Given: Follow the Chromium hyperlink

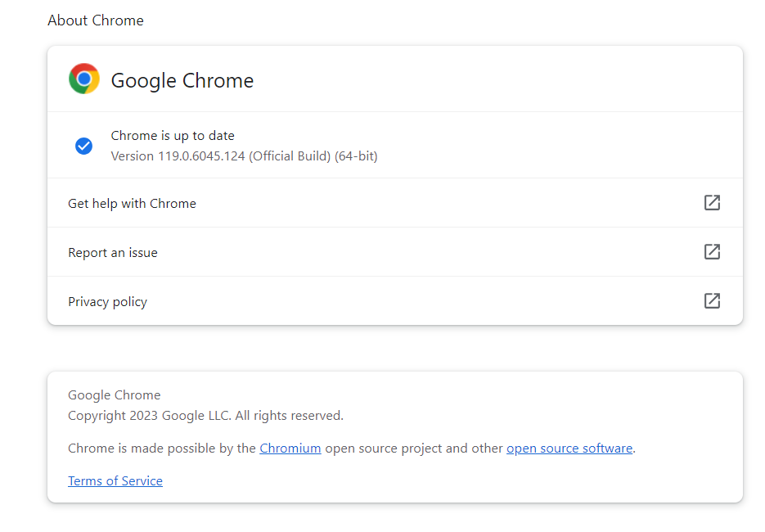Looking at the screenshot, I should pos(290,449).
